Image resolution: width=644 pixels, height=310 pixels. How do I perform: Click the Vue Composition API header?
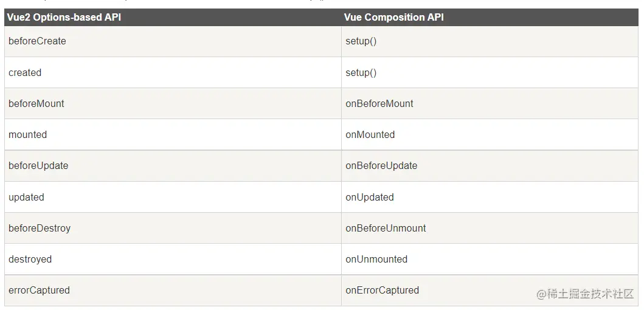393,17
